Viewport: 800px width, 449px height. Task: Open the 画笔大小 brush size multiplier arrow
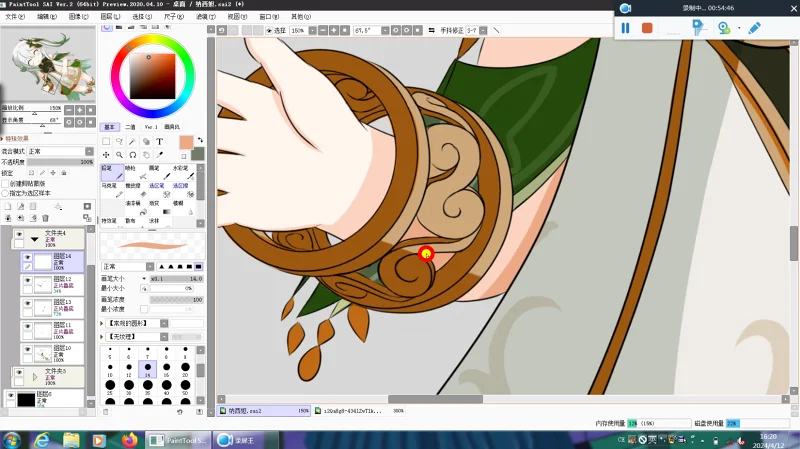(x=144, y=279)
